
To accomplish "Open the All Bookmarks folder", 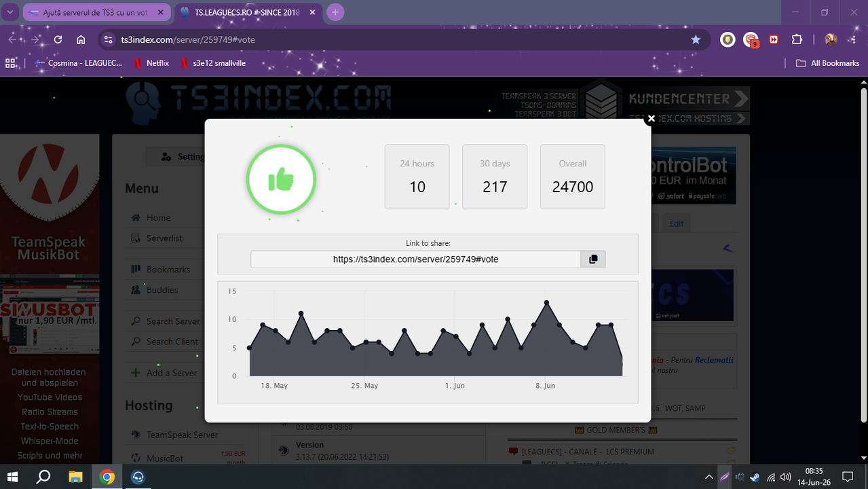I will (827, 63).
